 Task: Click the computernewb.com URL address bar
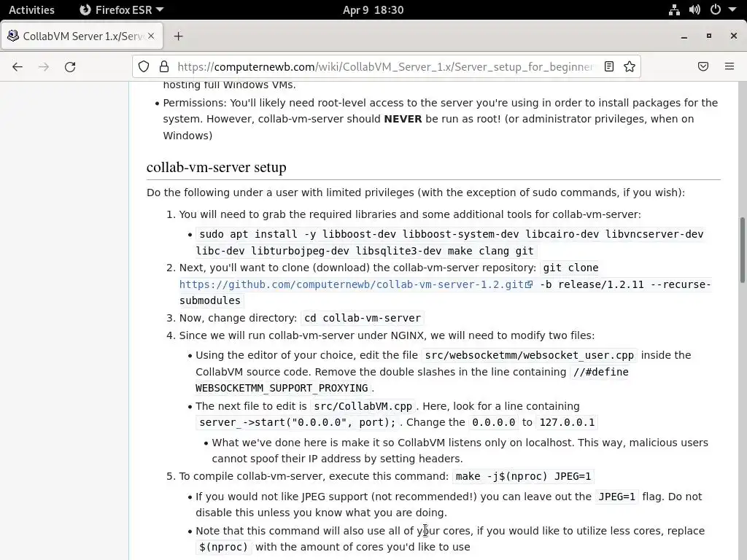click(x=386, y=66)
